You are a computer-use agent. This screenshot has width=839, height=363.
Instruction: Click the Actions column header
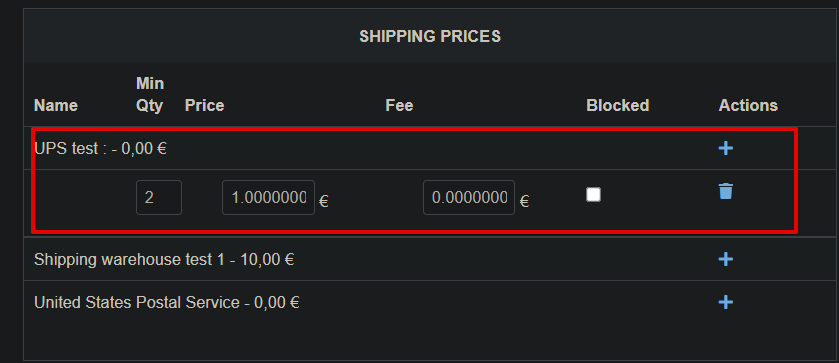(748, 105)
